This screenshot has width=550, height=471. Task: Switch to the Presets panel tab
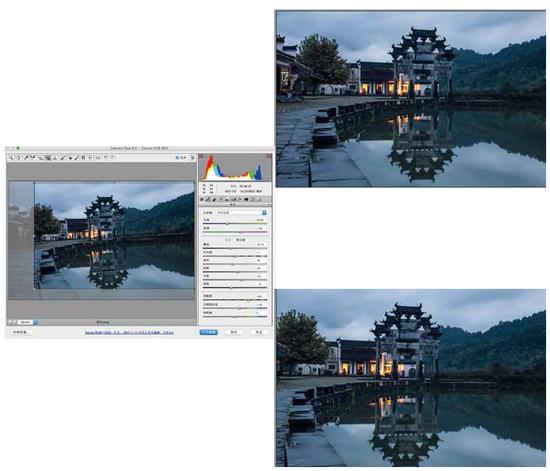[252, 199]
